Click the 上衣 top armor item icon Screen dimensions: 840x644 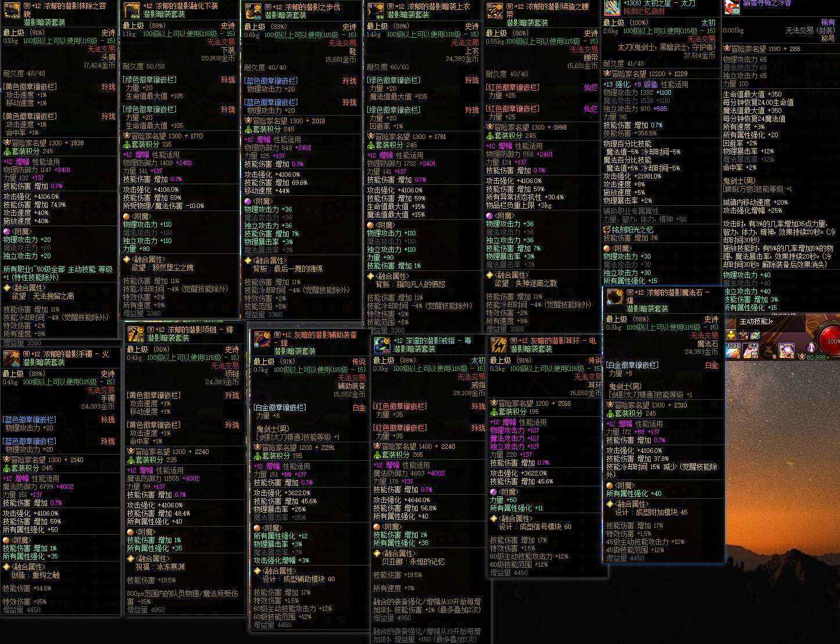tap(375, 11)
